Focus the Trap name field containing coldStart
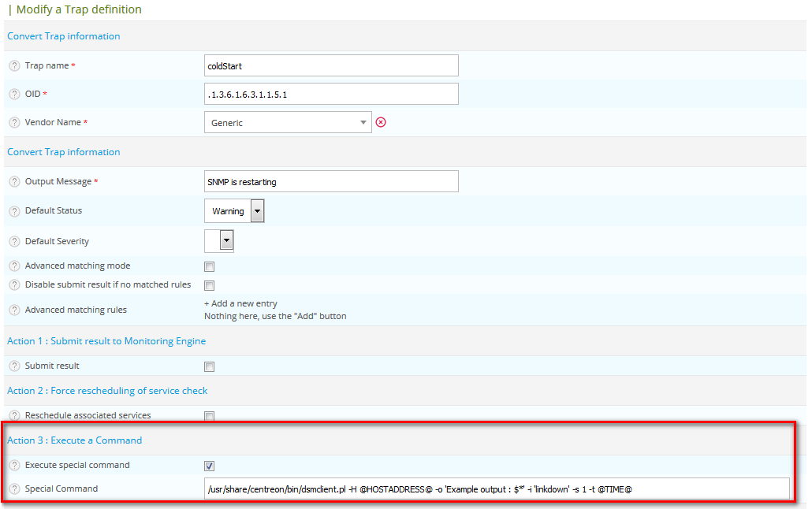The image size is (812, 509). click(331, 66)
